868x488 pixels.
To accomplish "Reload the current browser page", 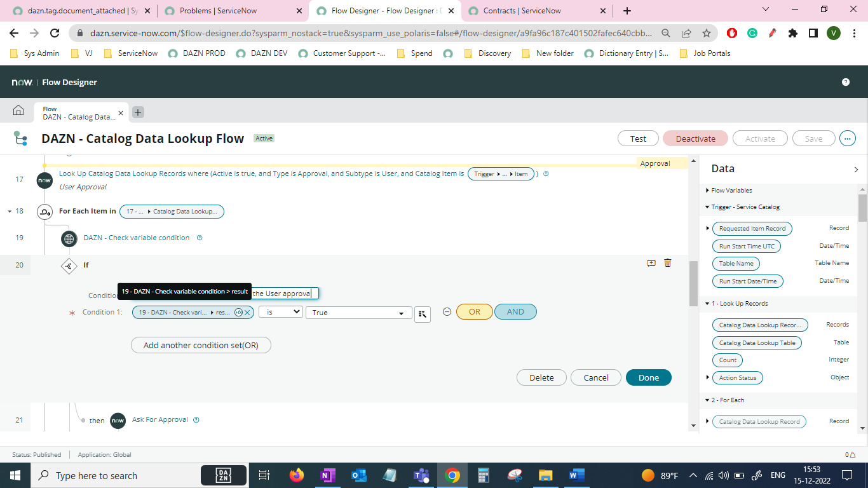I will point(55,33).
